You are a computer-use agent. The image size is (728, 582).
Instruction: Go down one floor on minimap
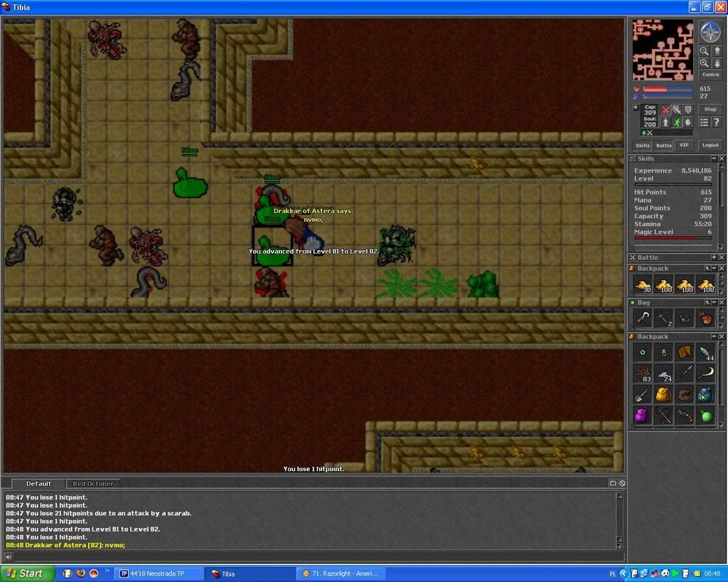pyautogui.click(x=717, y=63)
